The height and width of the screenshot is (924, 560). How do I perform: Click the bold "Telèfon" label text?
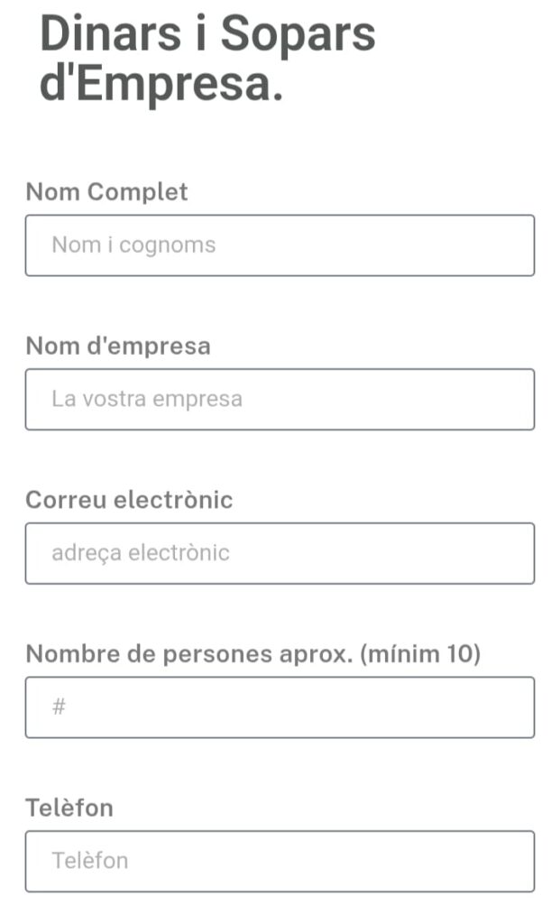click(x=69, y=808)
